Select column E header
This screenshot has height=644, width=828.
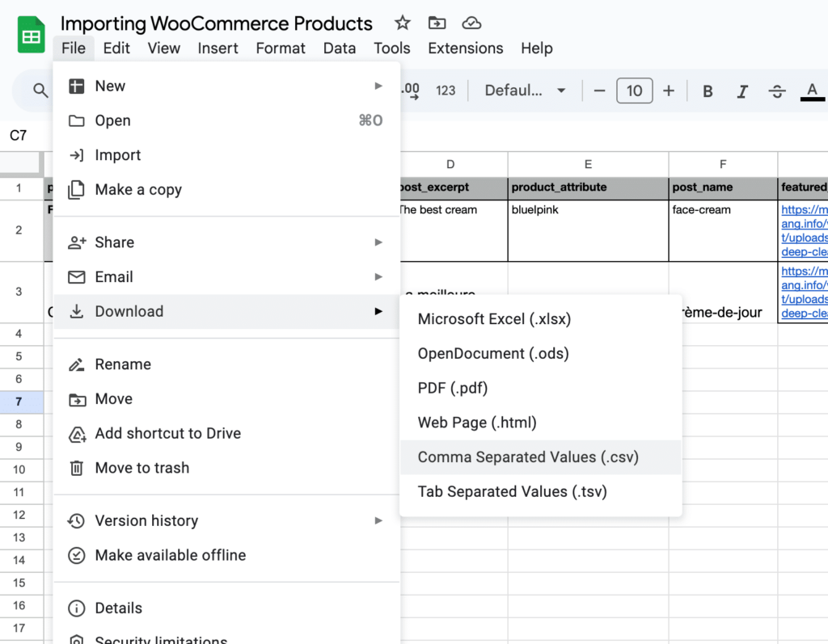coord(589,164)
